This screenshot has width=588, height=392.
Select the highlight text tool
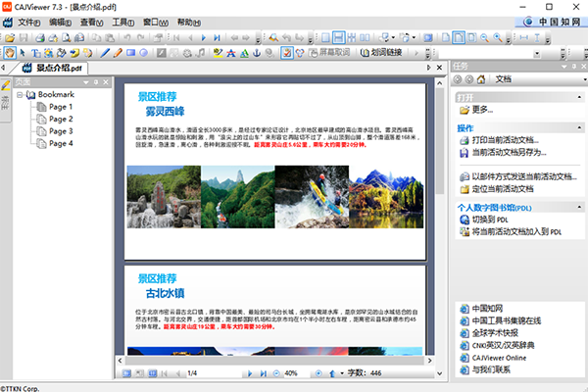coord(218,53)
